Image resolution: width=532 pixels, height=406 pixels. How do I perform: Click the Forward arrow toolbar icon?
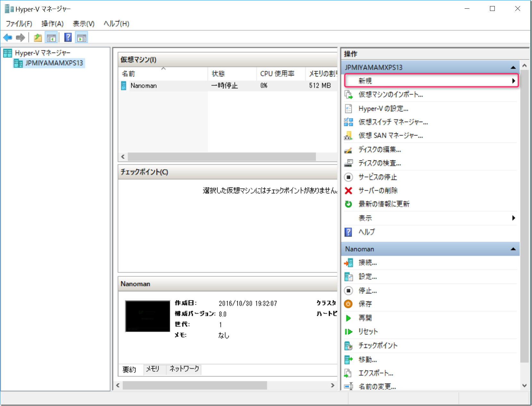tap(21, 38)
